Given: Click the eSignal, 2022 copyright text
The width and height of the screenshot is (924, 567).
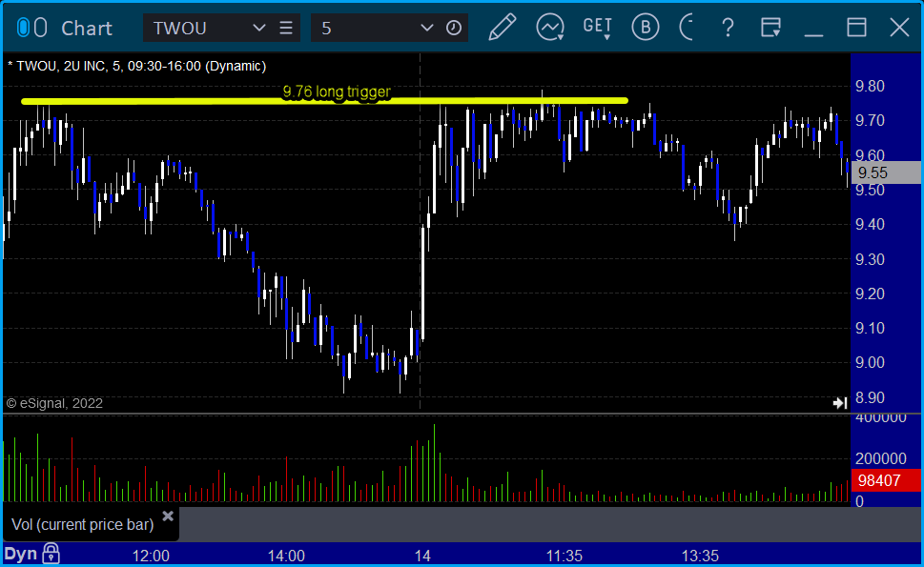Looking at the screenshot, I should [x=54, y=403].
